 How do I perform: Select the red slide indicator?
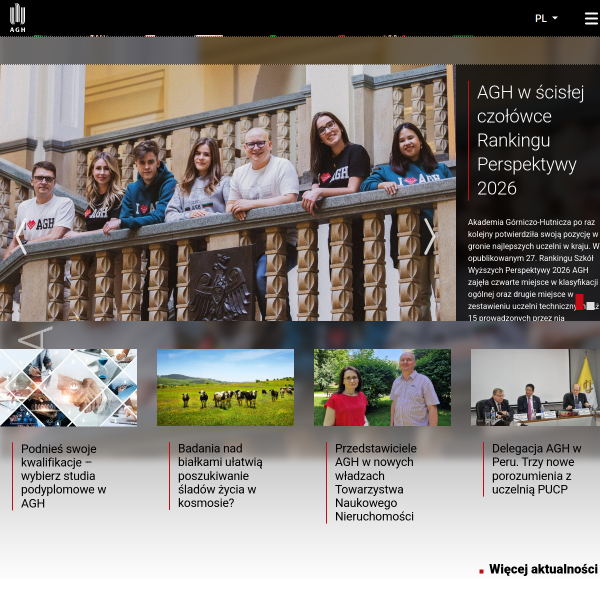579,302
